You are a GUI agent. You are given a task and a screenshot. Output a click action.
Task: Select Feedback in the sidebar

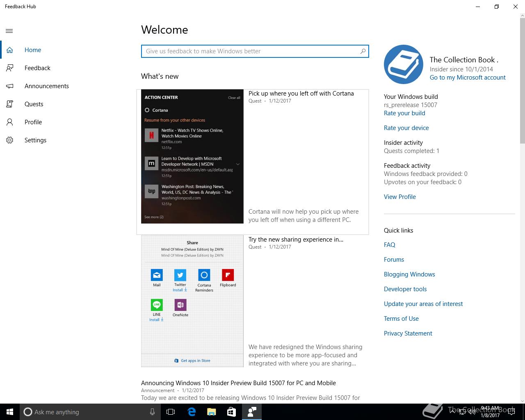[37, 68]
